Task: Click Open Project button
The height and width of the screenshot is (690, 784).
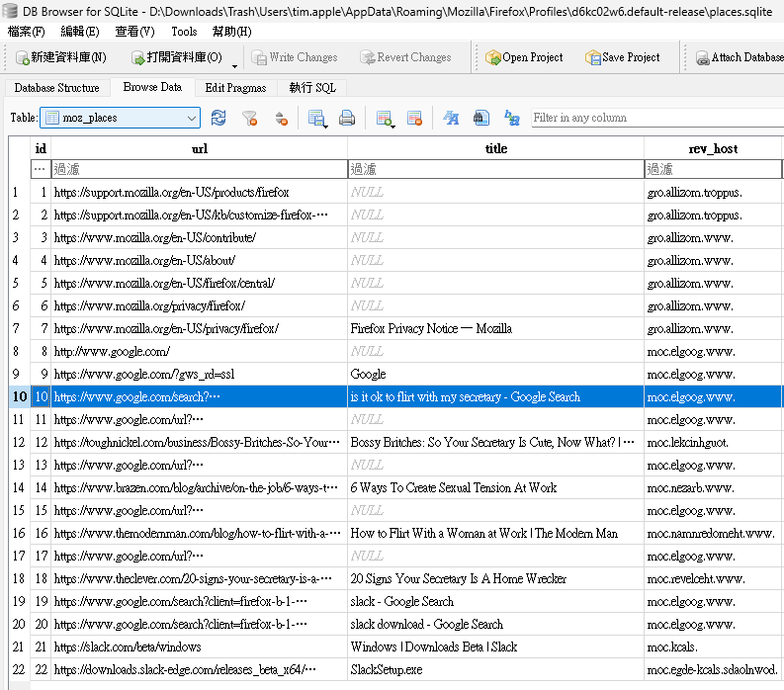Action: click(x=524, y=57)
